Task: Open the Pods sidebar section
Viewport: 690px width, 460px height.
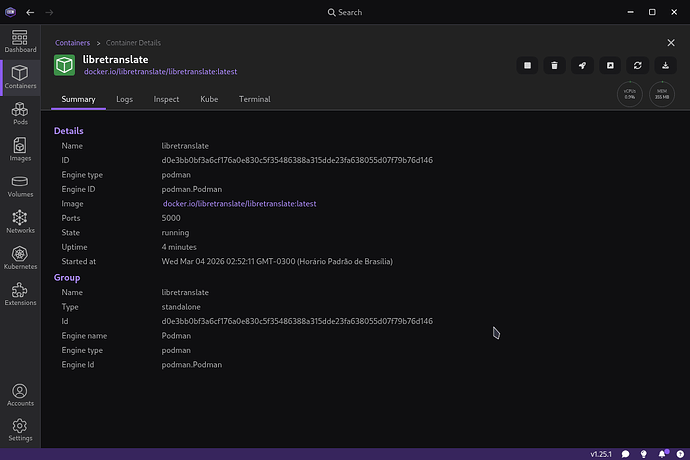Action: pyautogui.click(x=20, y=109)
